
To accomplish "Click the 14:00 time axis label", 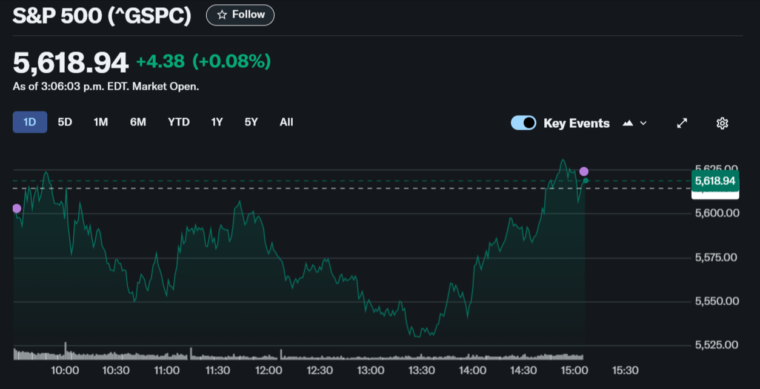I will [x=472, y=371].
